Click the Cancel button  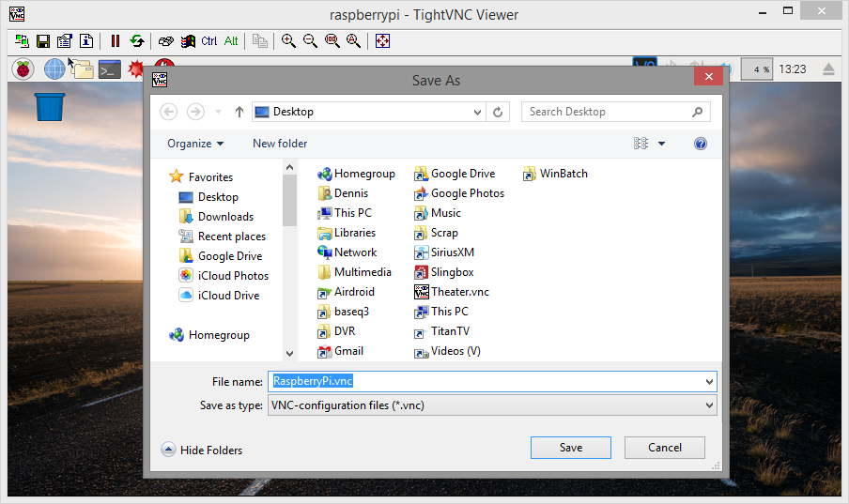[x=665, y=448]
